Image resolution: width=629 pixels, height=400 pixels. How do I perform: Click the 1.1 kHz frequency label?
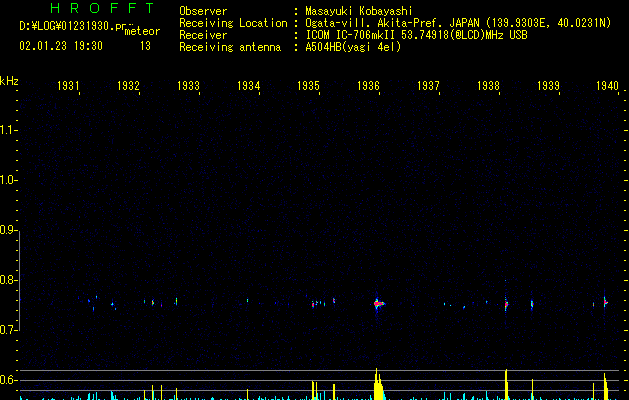tap(7, 130)
